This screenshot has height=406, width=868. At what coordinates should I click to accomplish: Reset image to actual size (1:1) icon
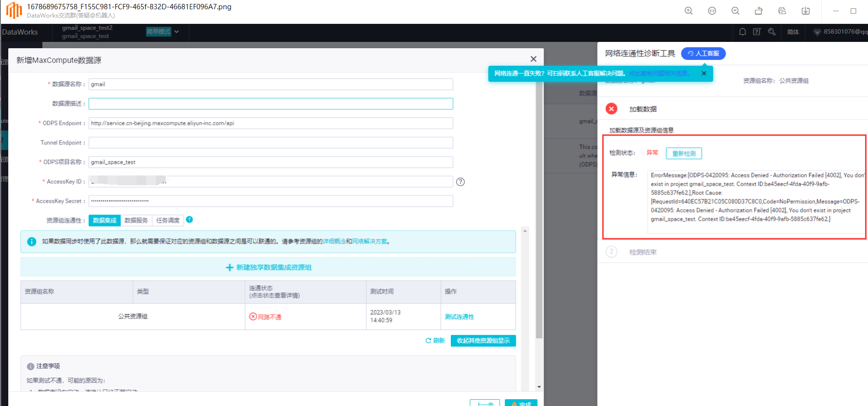712,11
